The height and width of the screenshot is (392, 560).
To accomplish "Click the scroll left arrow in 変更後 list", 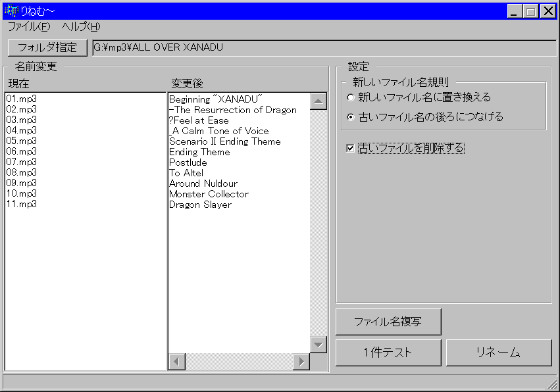I will point(177,361).
